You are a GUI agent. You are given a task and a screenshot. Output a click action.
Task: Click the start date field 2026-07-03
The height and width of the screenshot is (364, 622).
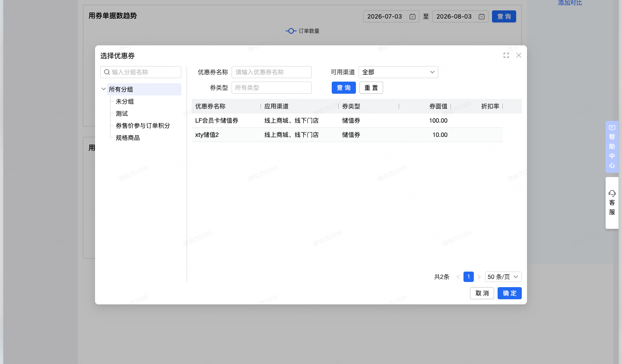tap(391, 16)
